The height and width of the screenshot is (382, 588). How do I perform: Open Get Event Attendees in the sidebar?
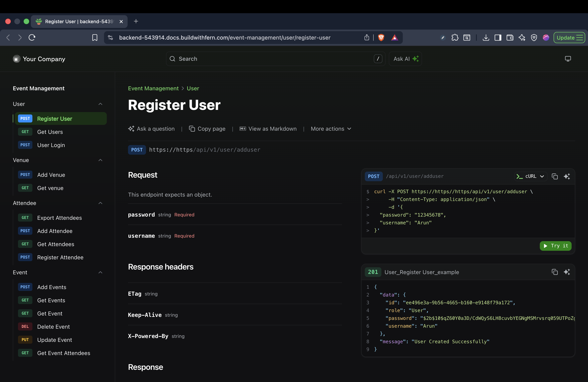[61, 353]
